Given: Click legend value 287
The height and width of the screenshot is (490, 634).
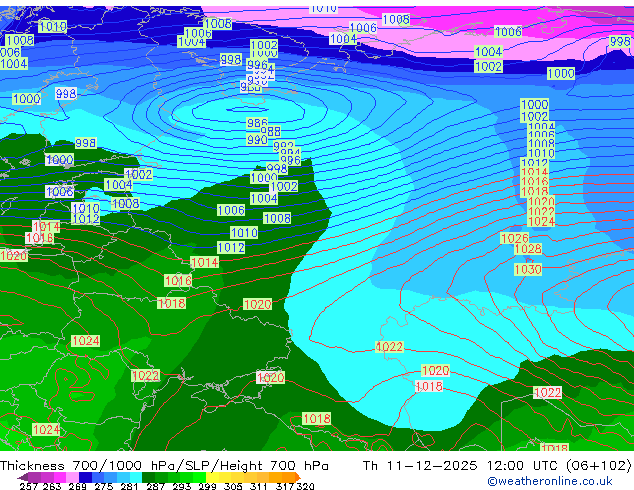Looking at the screenshot, I should (155, 486).
